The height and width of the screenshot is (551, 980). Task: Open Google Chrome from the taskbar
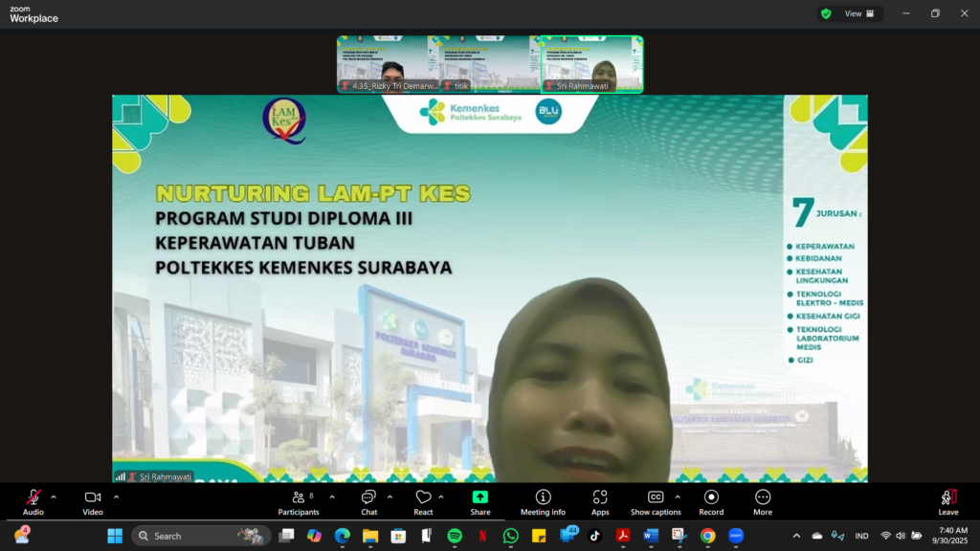point(707,536)
